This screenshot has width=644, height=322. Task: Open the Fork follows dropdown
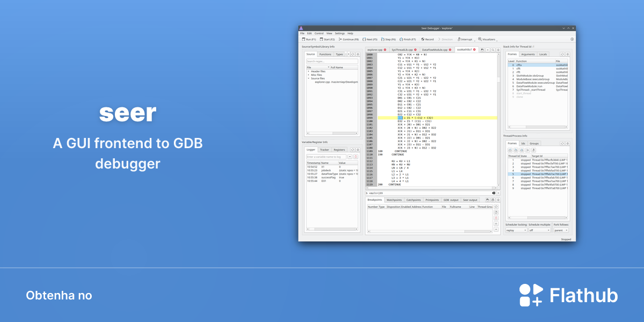coord(561,230)
